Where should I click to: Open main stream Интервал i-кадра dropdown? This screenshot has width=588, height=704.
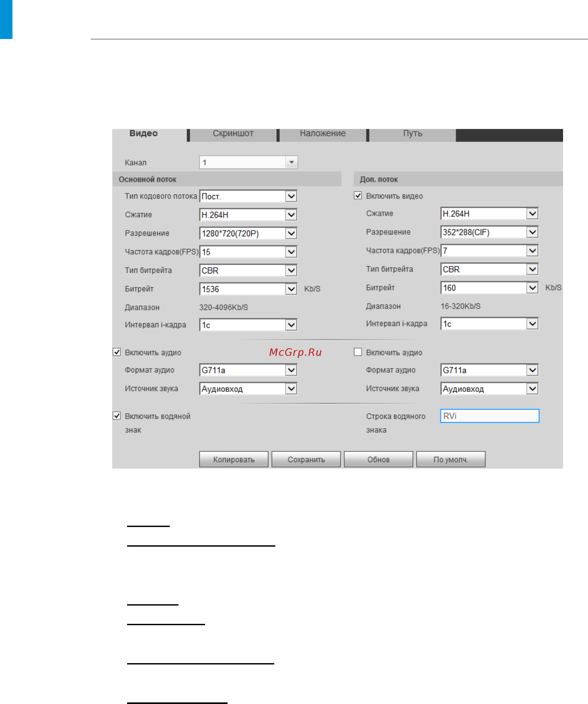248,325
